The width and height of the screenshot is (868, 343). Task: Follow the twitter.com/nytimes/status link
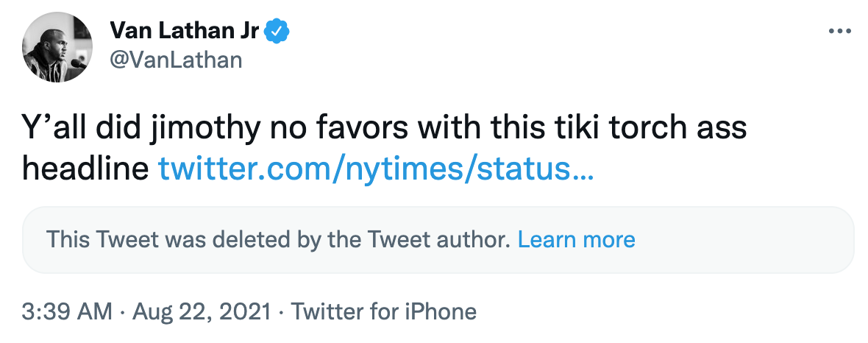tap(377, 170)
